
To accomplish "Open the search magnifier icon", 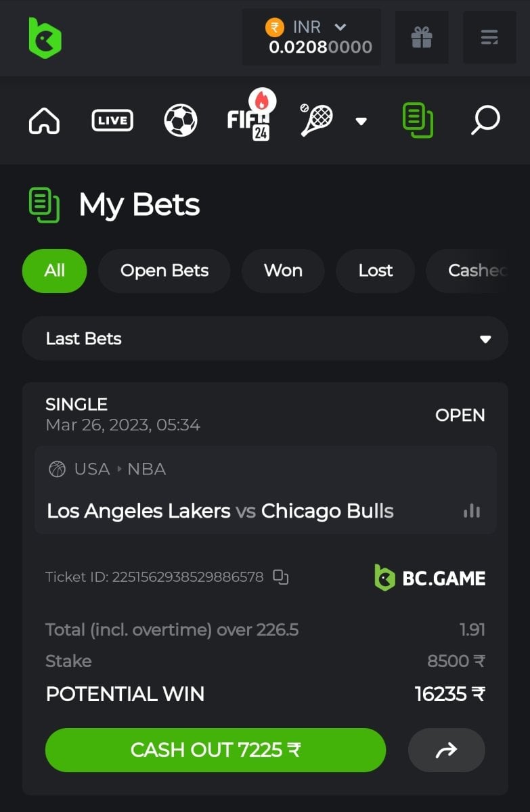I will pyautogui.click(x=485, y=120).
